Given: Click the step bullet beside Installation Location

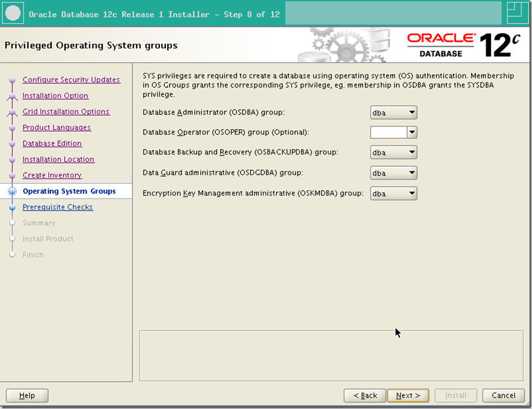Looking at the screenshot, I should point(13,159).
